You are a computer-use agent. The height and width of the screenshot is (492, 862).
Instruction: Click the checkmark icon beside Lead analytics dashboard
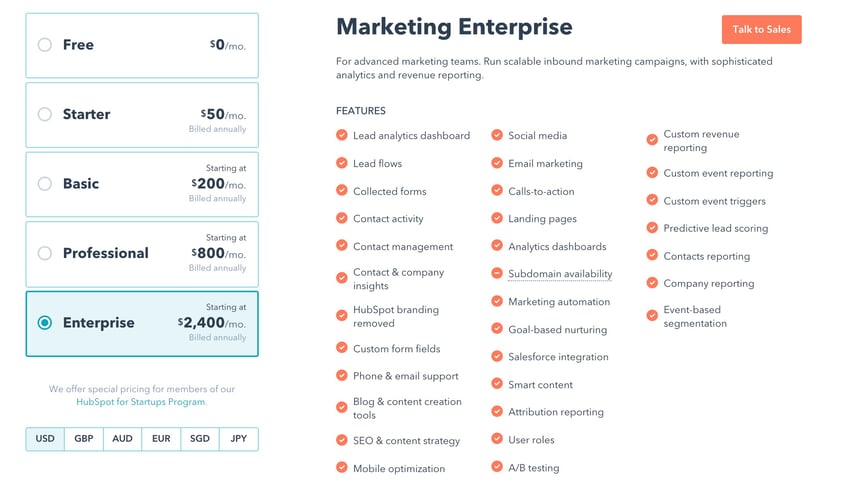341,135
